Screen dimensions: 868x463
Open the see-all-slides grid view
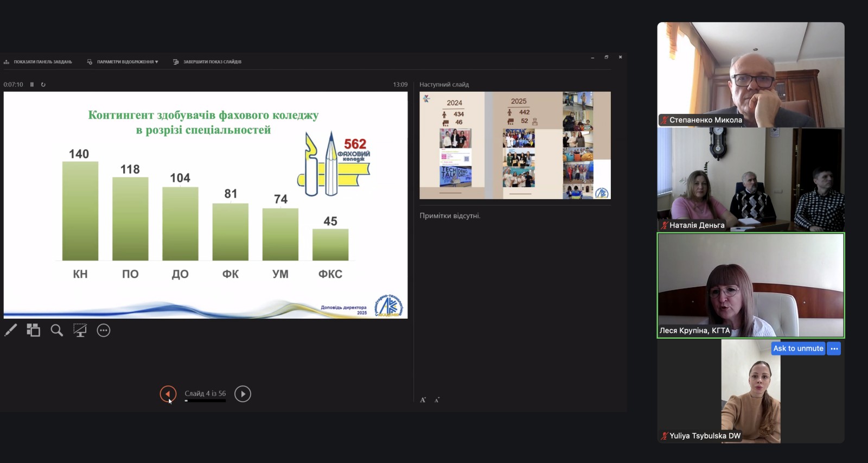[34, 330]
